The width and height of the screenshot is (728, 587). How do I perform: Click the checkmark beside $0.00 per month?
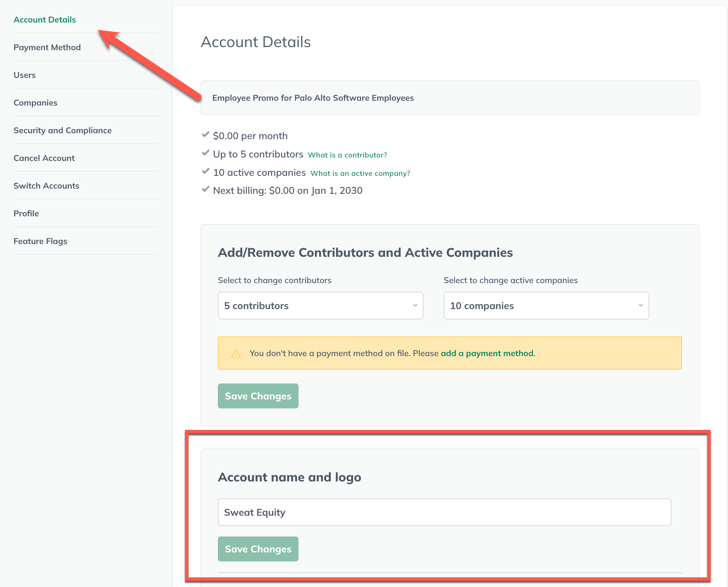click(205, 134)
